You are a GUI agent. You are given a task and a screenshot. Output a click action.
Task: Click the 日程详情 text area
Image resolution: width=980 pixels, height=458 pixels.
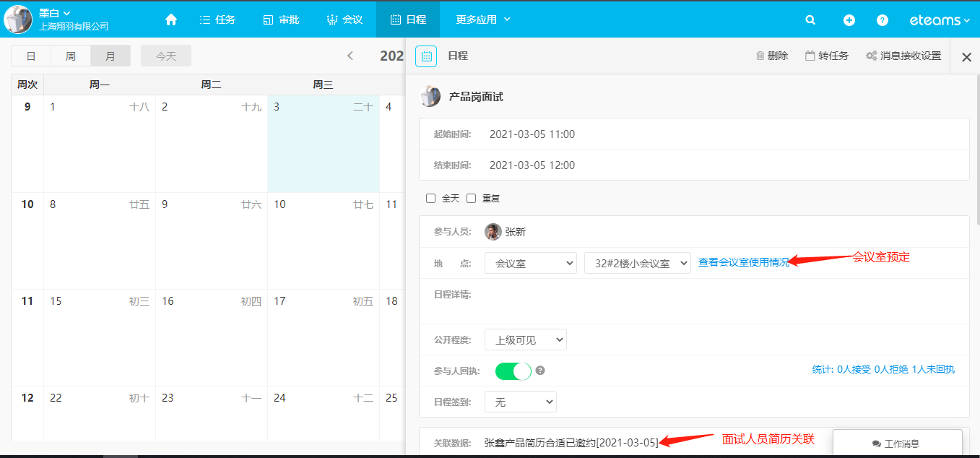(694, 301)
